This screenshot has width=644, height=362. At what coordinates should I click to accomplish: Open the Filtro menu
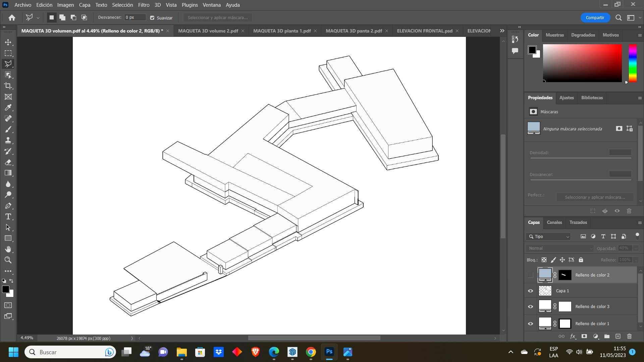[144, 5]
